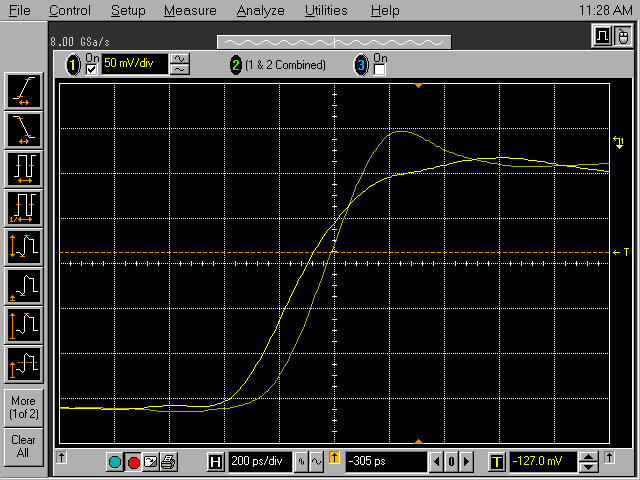Click the -127.0 mV trigger level field

(543, 462)
